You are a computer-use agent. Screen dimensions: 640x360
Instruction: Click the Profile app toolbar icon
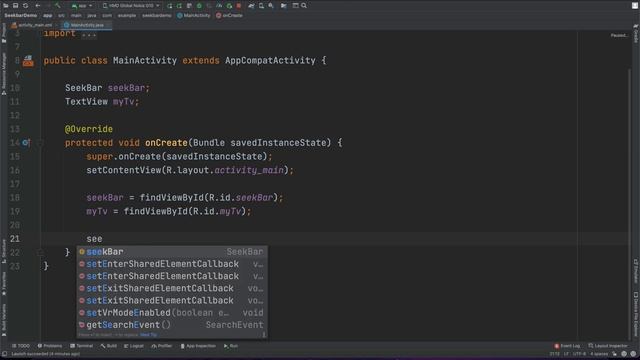219,6
